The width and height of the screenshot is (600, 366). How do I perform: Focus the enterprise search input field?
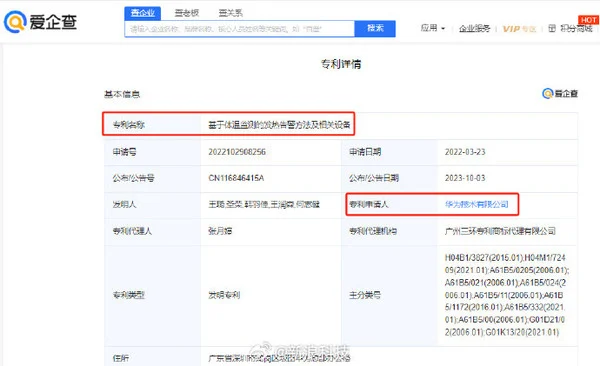click(240, 29)
